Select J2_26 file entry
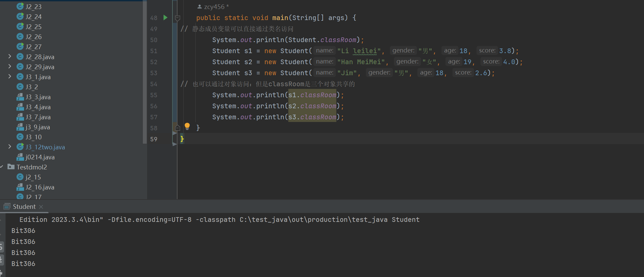 tap(34, 37)
